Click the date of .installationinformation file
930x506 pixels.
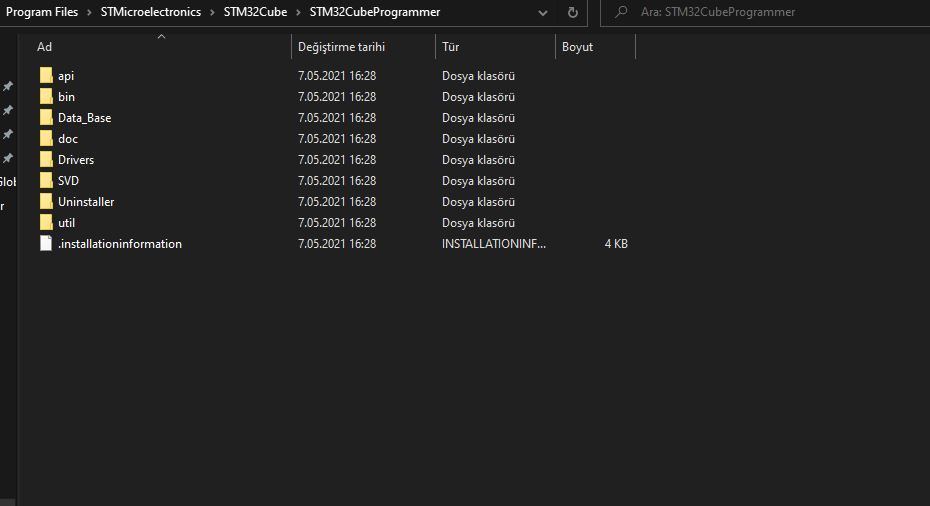tap(337, 244)
